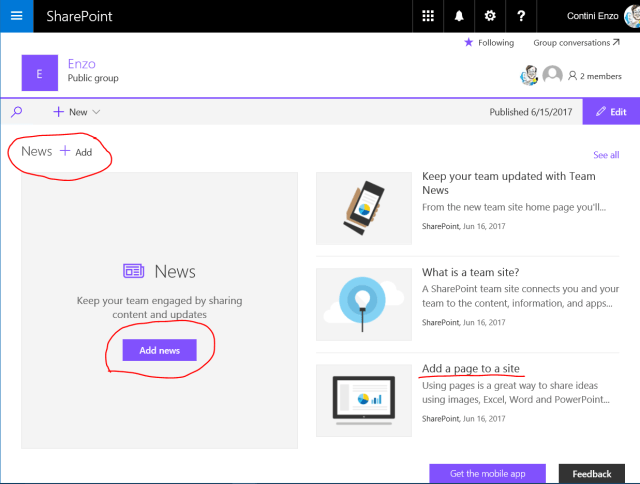Click the Add news button
This screenshot has width=640, height=484.
tap(159, 350)
